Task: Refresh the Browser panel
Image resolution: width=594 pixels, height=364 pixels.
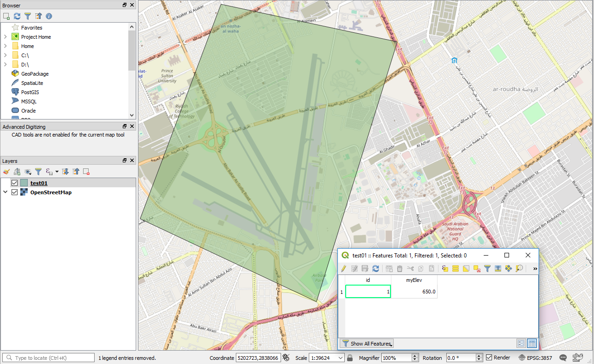Action: coord(17,16)
